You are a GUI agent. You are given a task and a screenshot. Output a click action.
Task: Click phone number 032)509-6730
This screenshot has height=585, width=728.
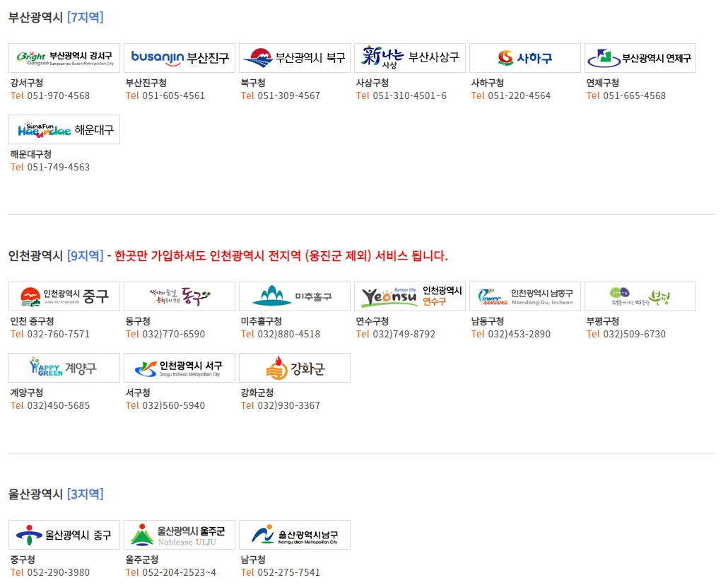click(634, 334)
